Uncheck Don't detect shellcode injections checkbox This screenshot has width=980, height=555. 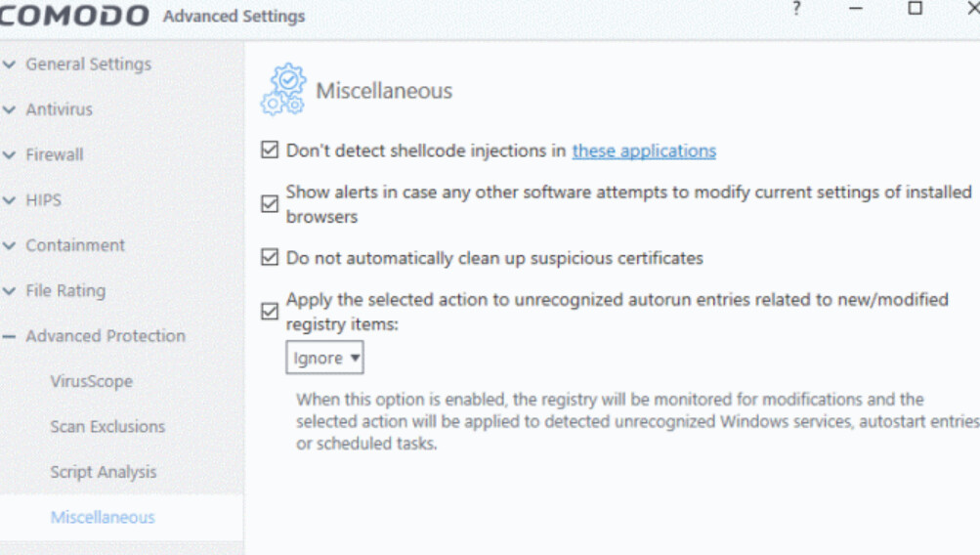point(270,150)
